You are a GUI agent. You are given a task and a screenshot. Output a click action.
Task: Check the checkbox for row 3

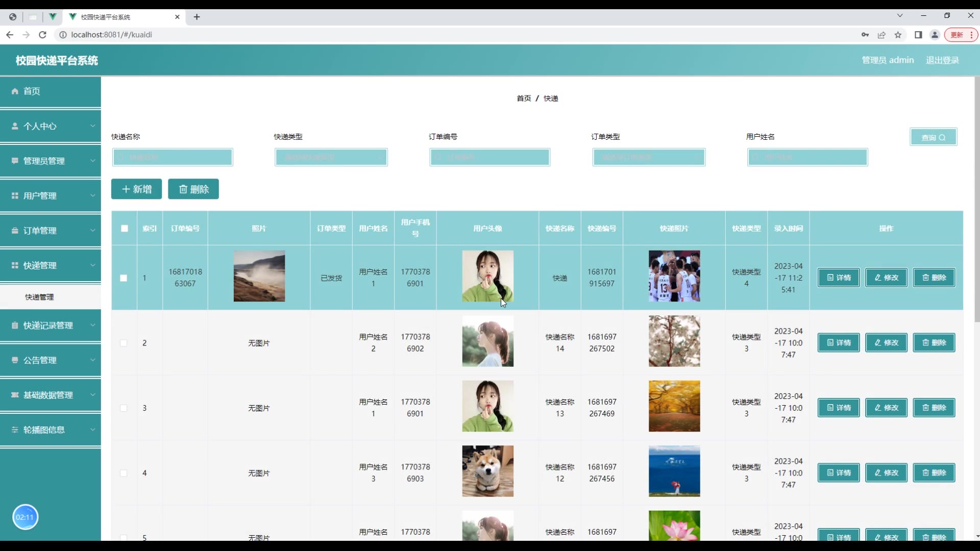coord(124,408)
